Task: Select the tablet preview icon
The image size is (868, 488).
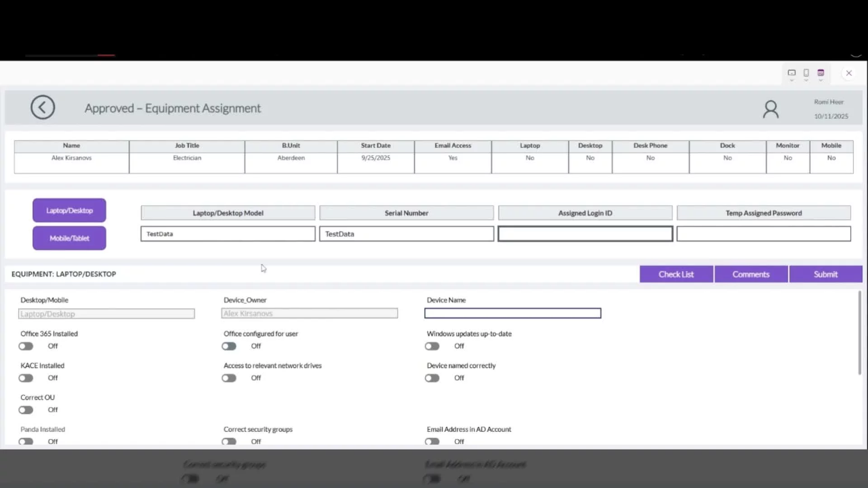Action: pos(792,72)
